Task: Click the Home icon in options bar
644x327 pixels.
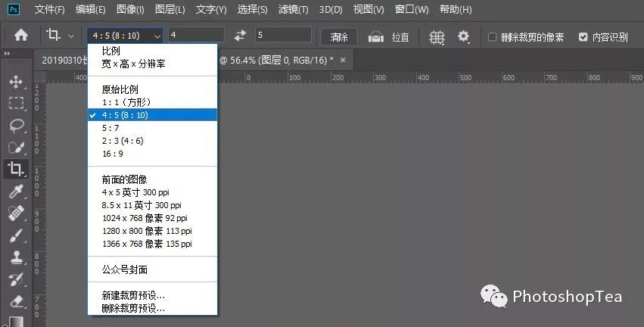Action: coord(21,36)
